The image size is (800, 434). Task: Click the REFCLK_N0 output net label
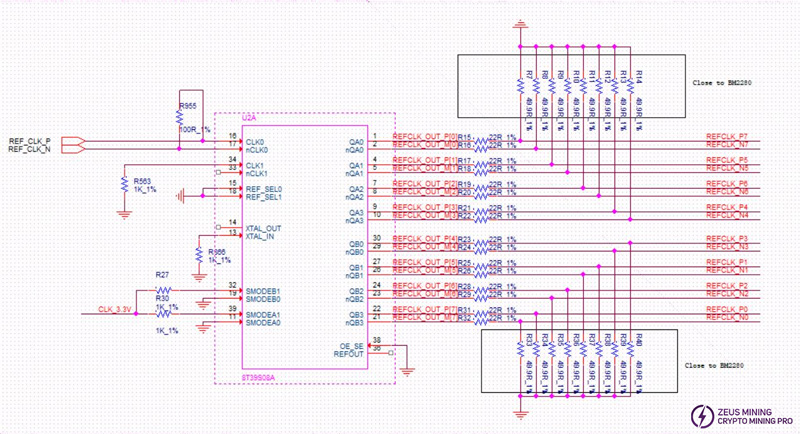pos(727,318)
